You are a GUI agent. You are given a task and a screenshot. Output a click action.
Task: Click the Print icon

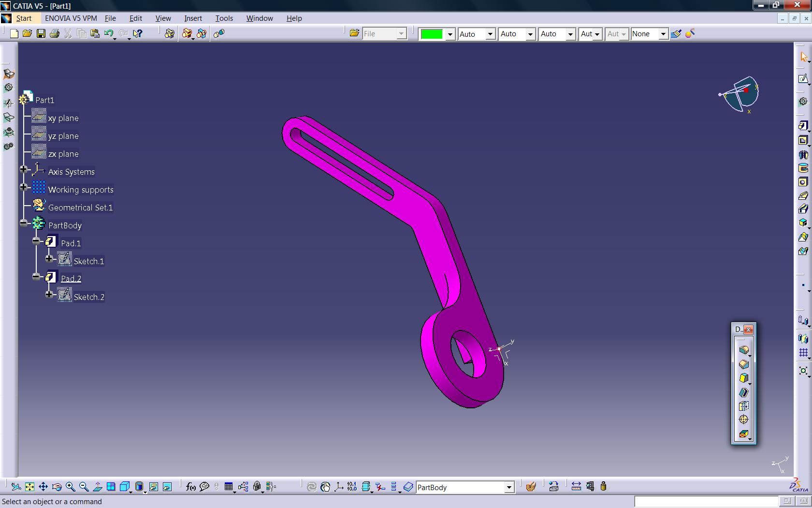(55, 33)
